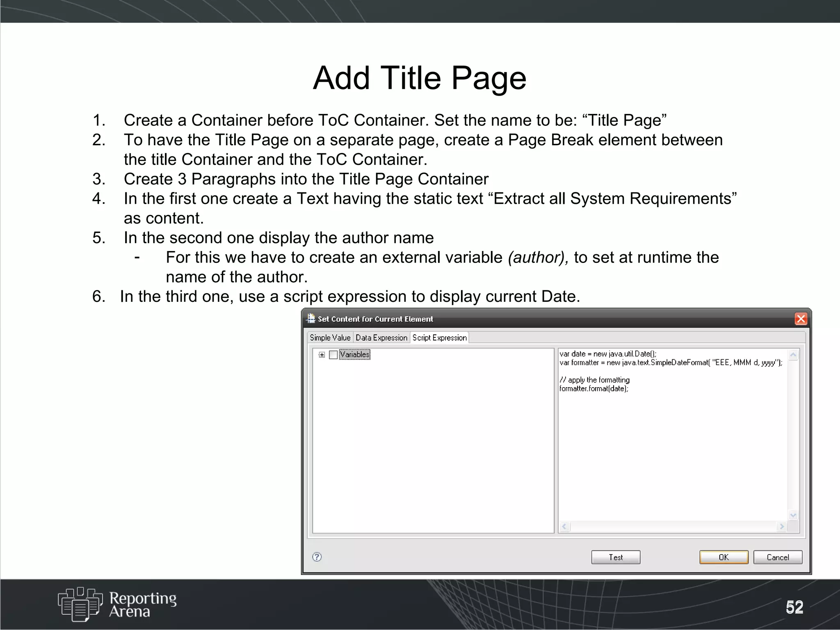
Task: Cancel the Set Content dialog
Action: [778, 557]
